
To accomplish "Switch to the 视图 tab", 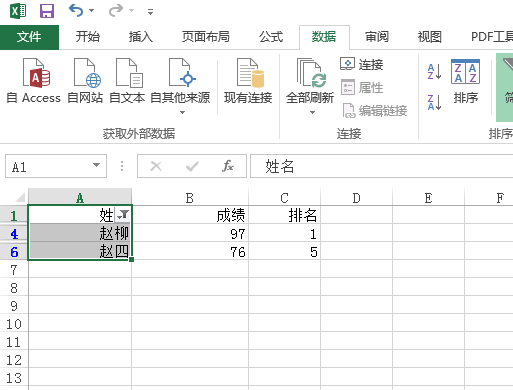I will pos(430,37).
